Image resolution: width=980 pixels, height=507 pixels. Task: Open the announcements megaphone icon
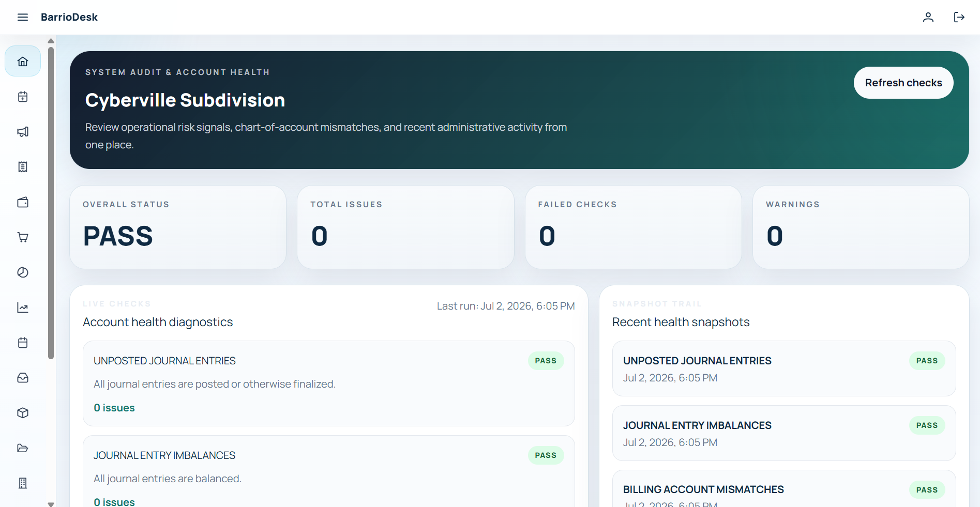[x=23, y=132]
